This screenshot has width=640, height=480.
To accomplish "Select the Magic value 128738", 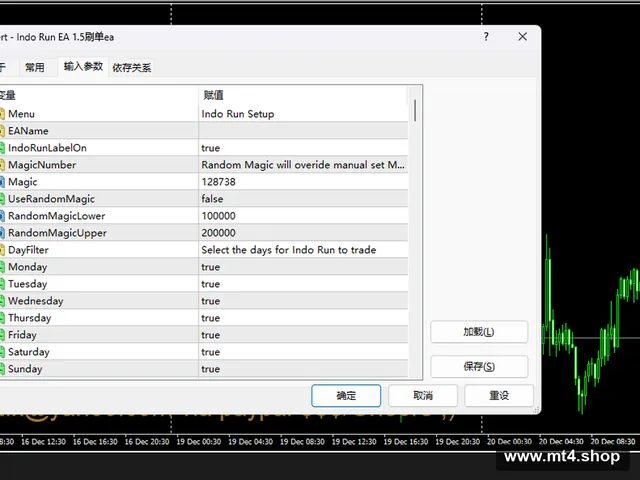I will point(218,182).
